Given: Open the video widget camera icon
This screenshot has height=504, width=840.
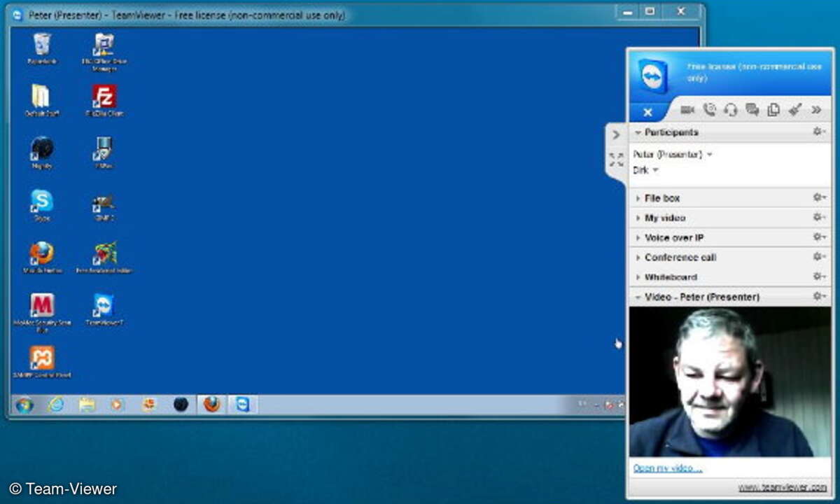Looking at the screenshot, I should tap(687, 110).
